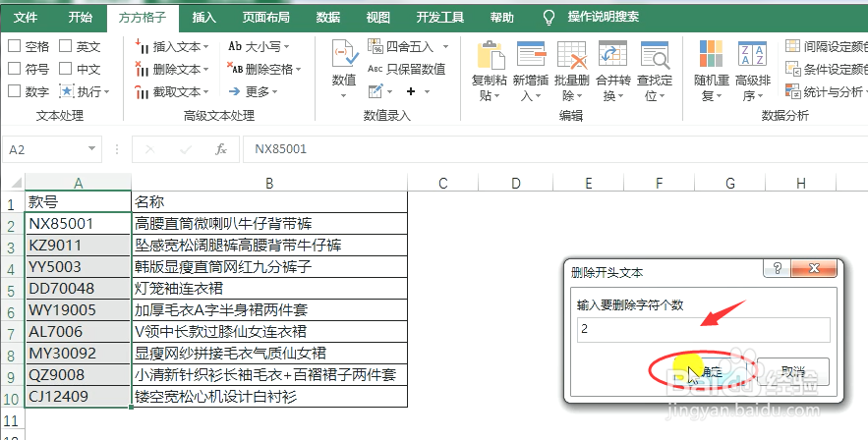Toggle the 符号 checkbox
The height and width of the screenshot is (440, 868).
pos(15,69)
